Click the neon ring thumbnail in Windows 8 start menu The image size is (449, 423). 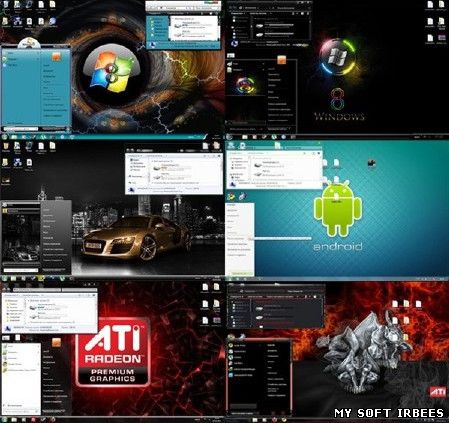coord(246,85)
